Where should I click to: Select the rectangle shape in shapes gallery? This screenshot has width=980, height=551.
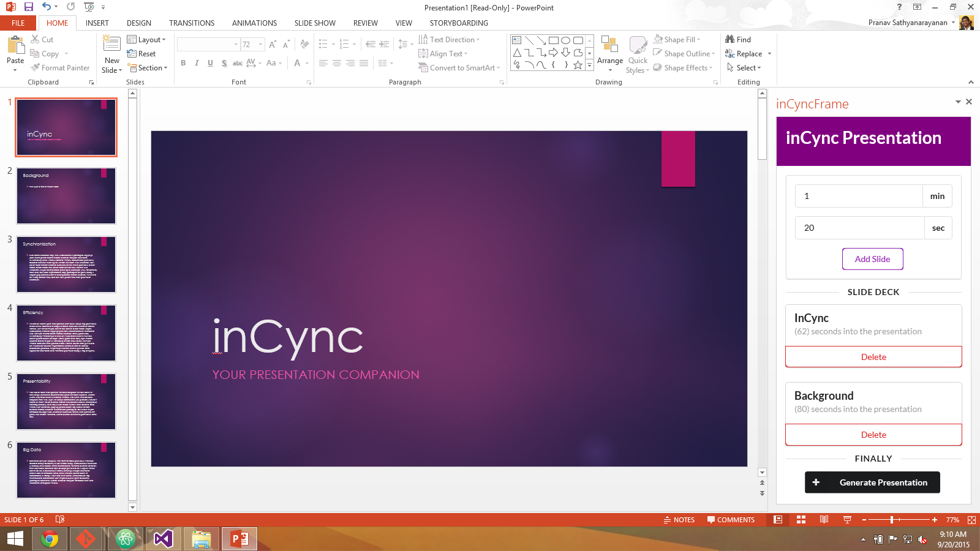[553, 40]
